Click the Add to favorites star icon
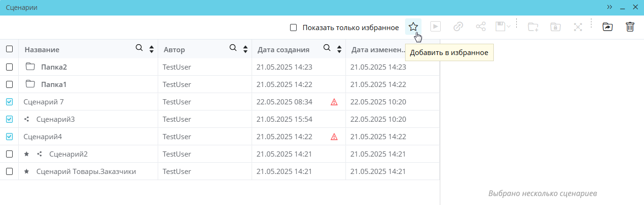The height and width of the screenshot is (205, 644). point(413,27)
